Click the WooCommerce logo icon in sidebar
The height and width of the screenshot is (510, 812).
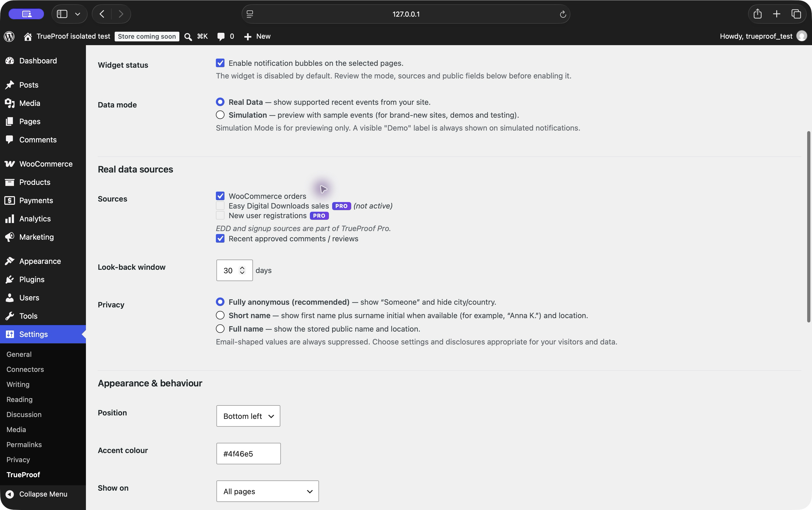[10, 164]
